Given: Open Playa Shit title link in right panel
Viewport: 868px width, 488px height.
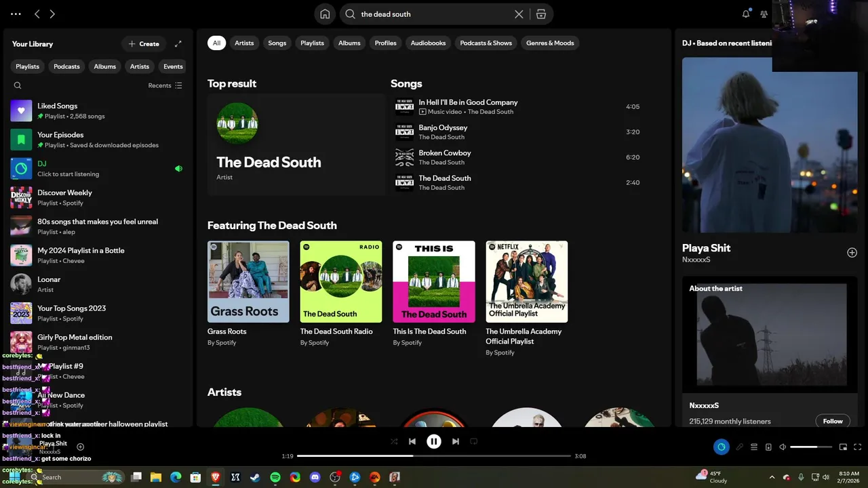Looking at the screenshot, I should 706,248.
